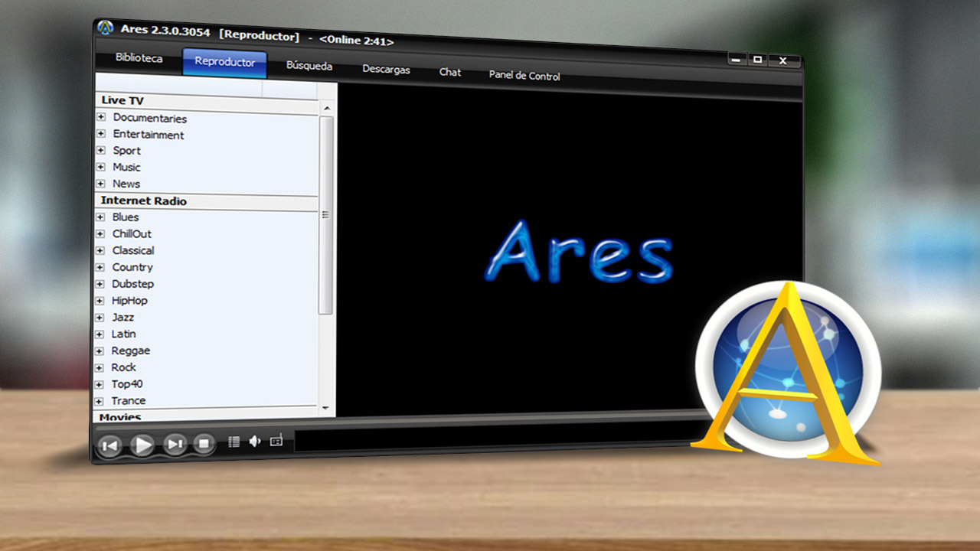The width and height of the screenshot is (980, 551).
Task: Select the Trance label
Action: (128, 401)
